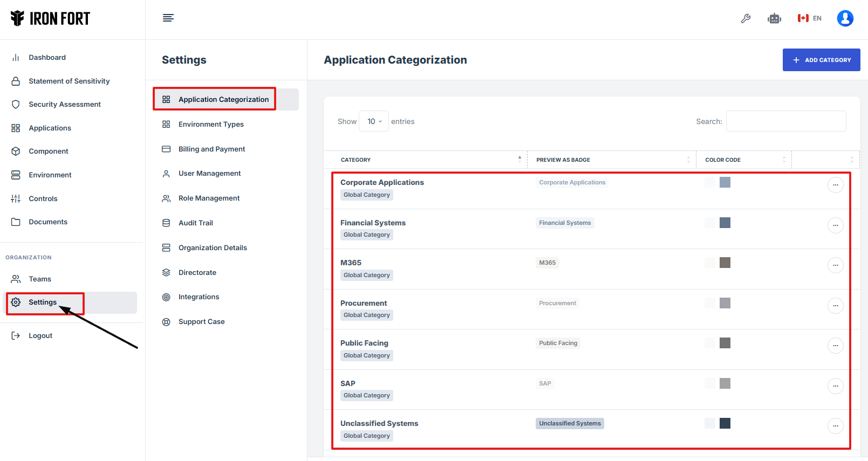Click into the table Search field

click(x=786, y=121)
